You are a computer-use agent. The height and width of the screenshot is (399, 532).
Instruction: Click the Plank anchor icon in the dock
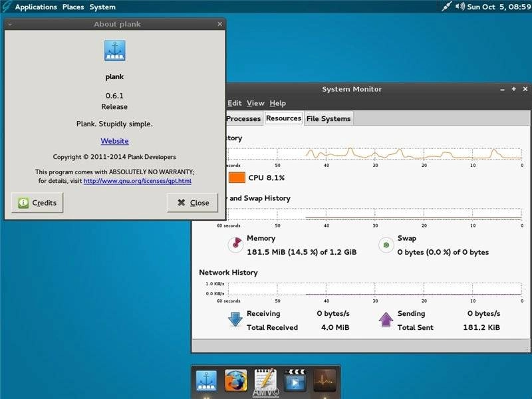[x=206, y=380]
